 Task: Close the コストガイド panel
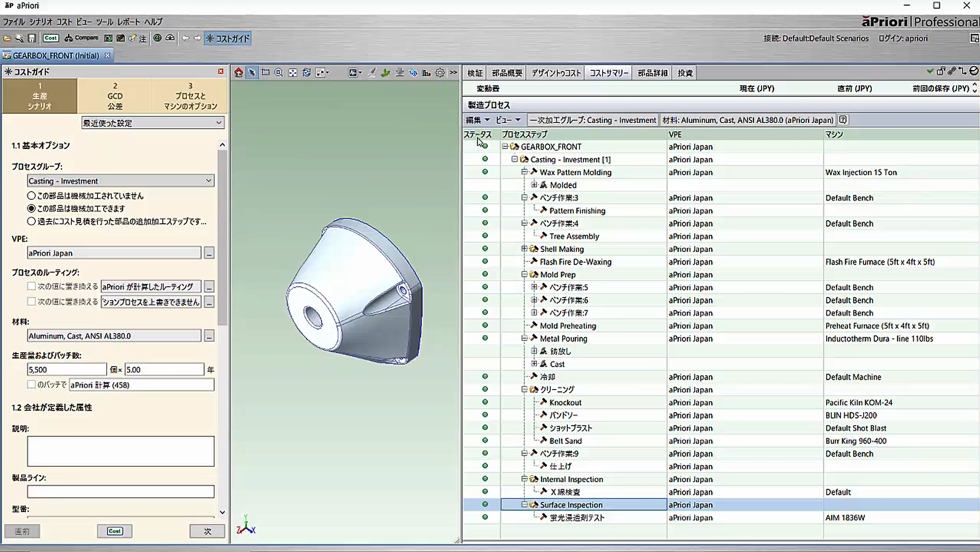pyautogui.click(x=221, y=72)
